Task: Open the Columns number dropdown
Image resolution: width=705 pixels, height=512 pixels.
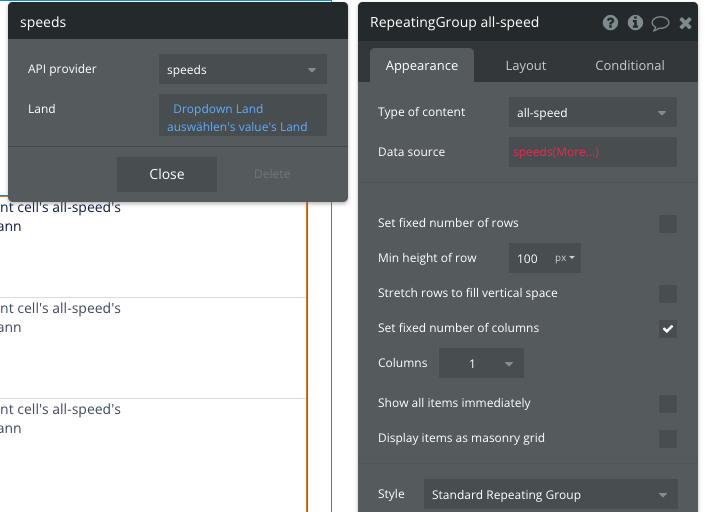Action: coord(481,363)
